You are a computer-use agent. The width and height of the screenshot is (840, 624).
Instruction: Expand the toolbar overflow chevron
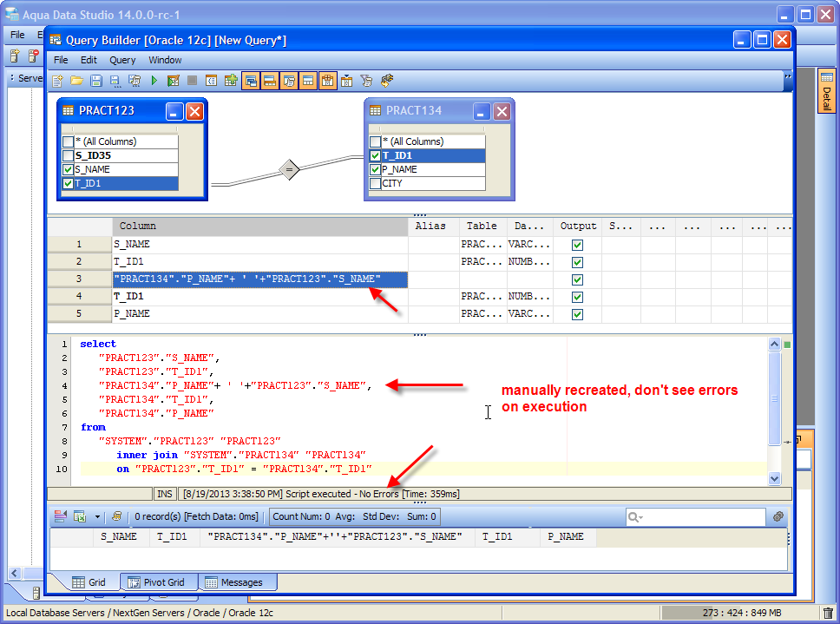click(x=788, y=76)
